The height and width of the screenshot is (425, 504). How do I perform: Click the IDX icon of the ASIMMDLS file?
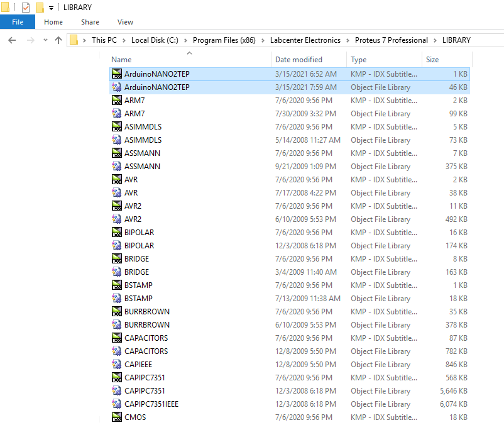(117, 126)
